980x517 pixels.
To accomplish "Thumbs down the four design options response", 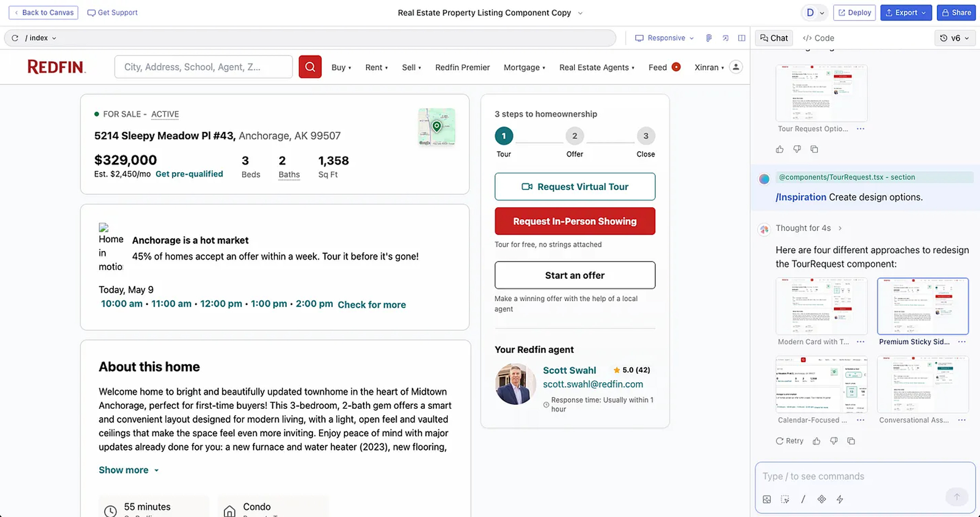I will tap(833, 441).
